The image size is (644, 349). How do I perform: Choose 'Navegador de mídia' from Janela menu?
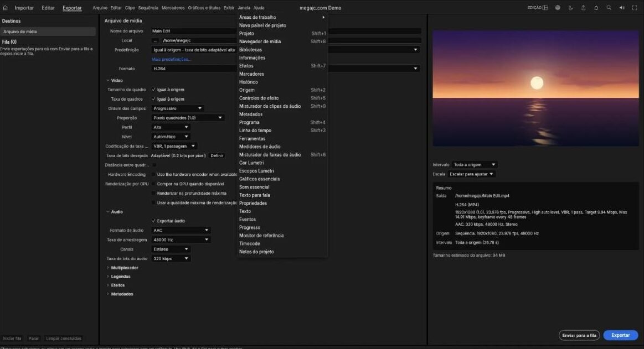click(282, 41)
